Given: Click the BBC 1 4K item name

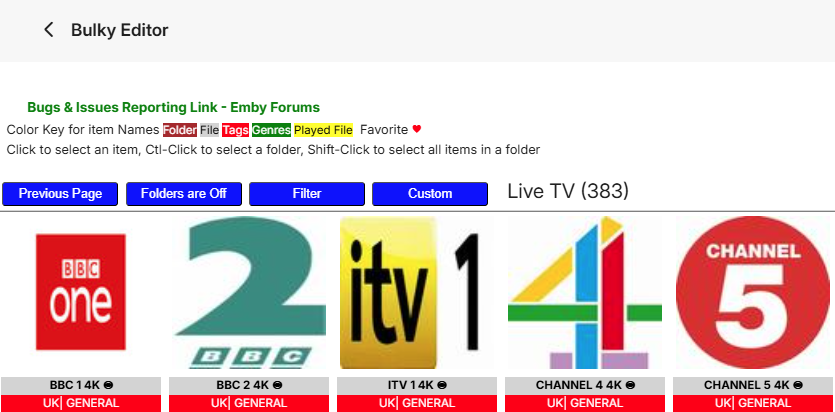Looking at the screenshot, I should pyautogui.click(x=81, y=385).
